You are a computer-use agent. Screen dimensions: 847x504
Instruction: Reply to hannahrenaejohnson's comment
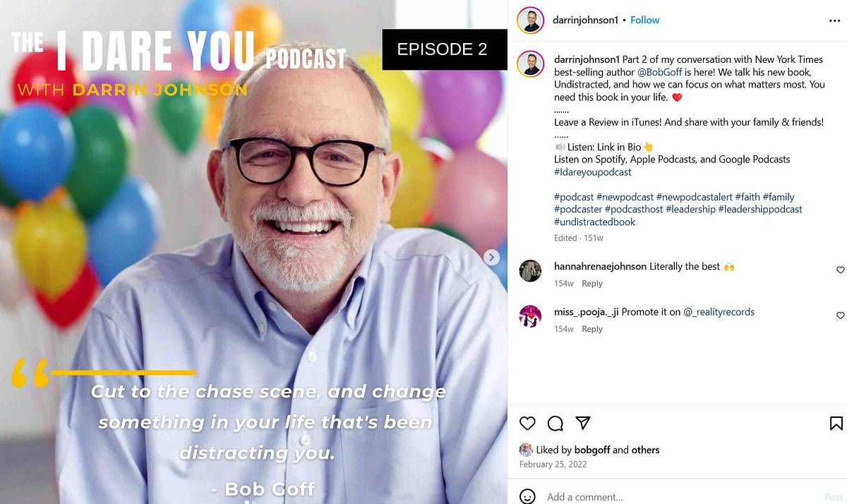coord(591,284)
